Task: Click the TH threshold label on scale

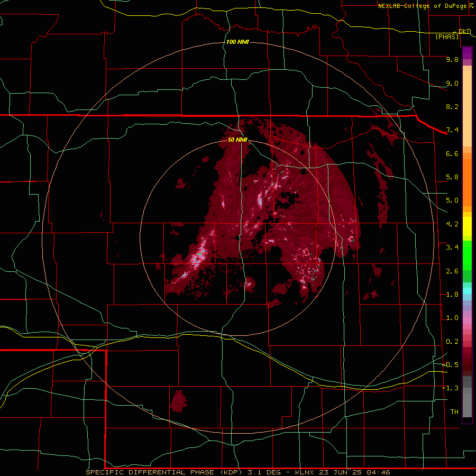Action: point(454,412)
